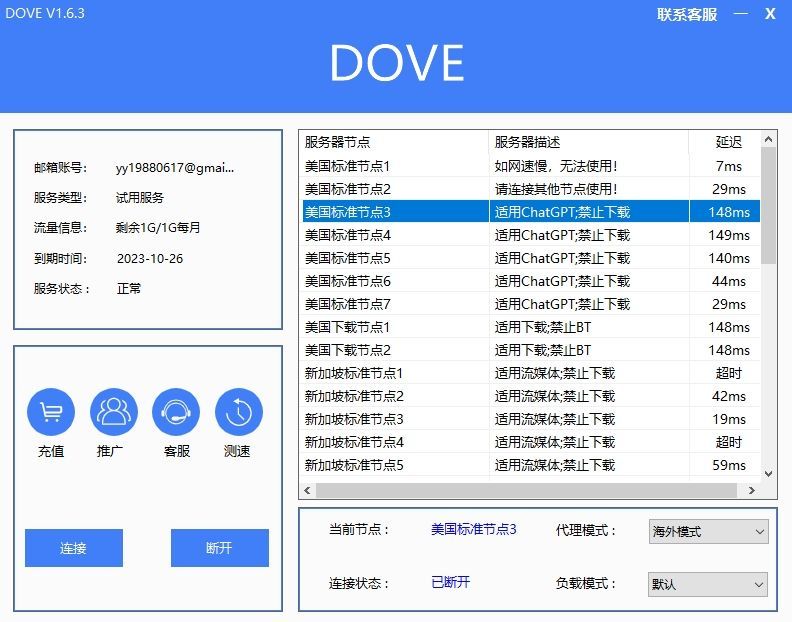Select row 美国标准节点5
The height and width of the screenshot is (622, 792).
click(531, 258)
